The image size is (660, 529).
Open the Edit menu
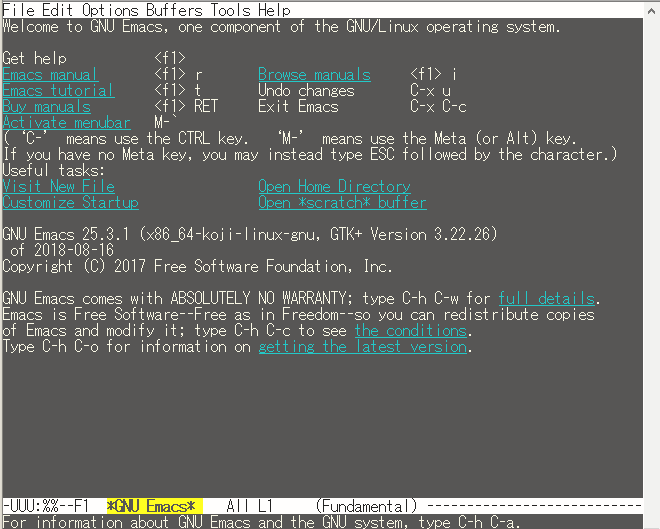[x=58, y=10]
